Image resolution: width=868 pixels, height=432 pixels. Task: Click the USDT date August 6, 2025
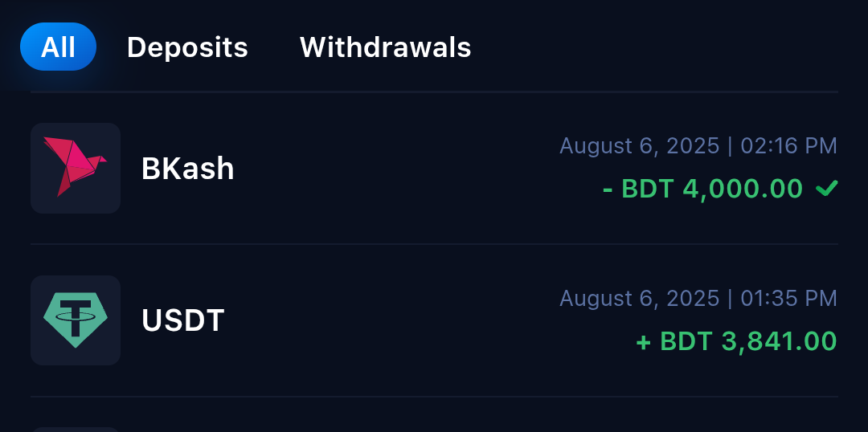(x=639, y=299)
